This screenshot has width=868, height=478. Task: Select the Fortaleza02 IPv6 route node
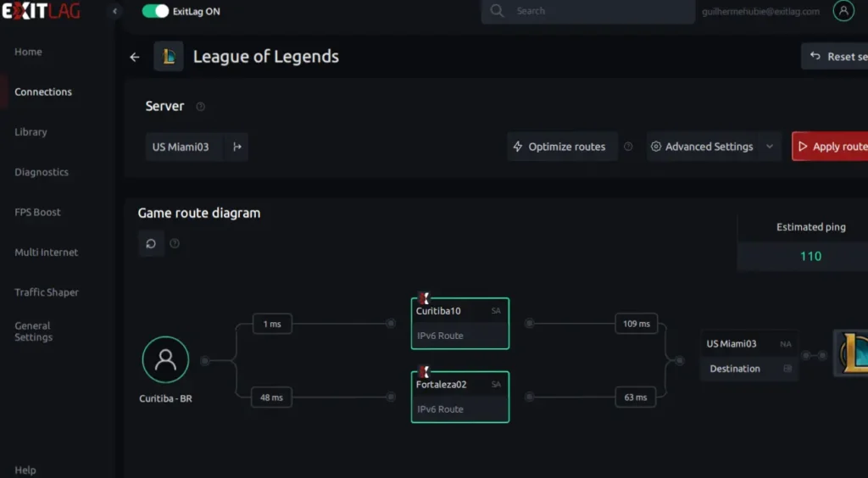tap(459, 397)
